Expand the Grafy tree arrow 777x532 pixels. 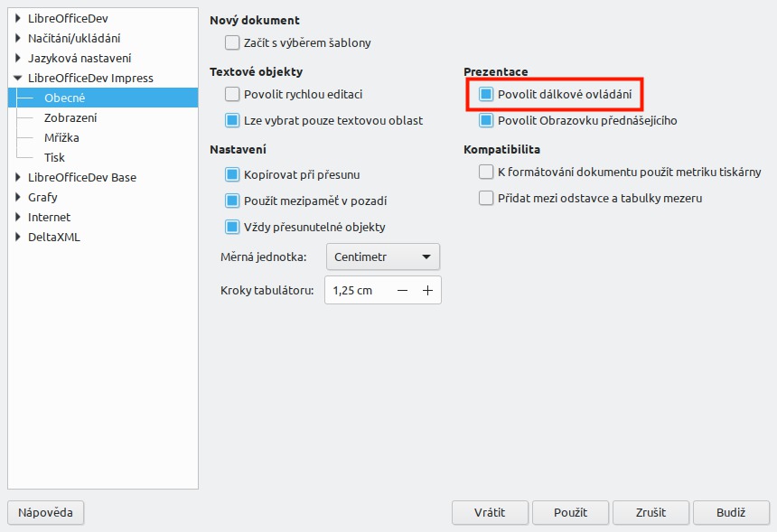[x=18, y=197]
